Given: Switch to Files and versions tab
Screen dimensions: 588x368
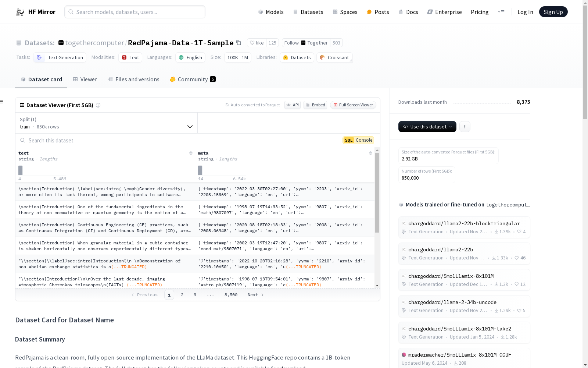Looking at the screenshot, I should click(133, 79).
